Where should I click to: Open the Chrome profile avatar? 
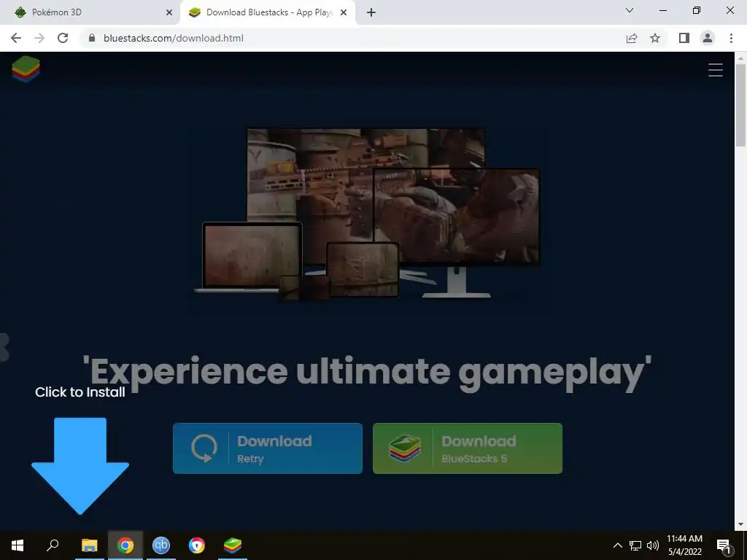(708, 38)
